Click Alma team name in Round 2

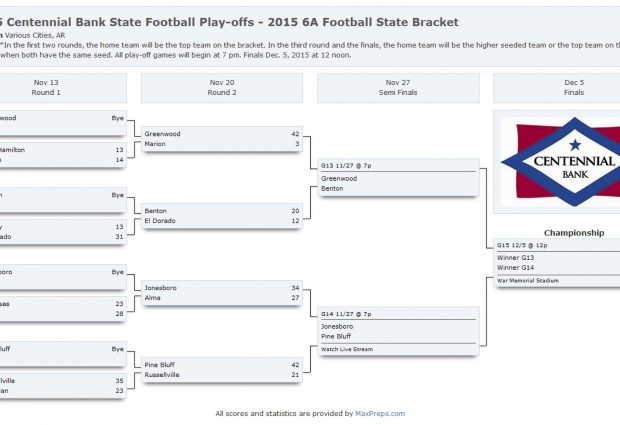(152, 298)
